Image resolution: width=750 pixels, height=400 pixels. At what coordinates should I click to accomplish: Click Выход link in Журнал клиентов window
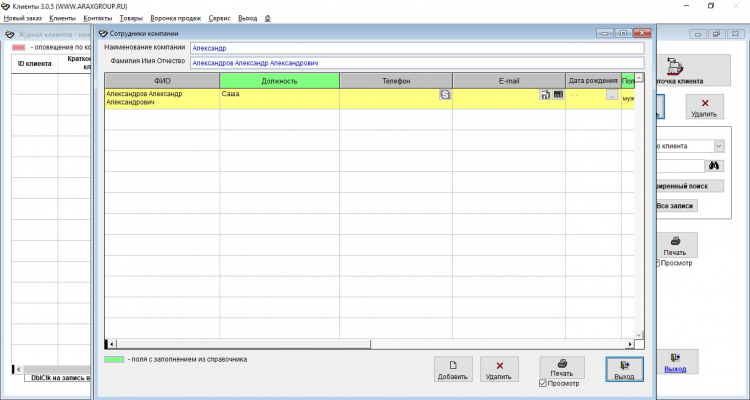[x=675, y=369]
